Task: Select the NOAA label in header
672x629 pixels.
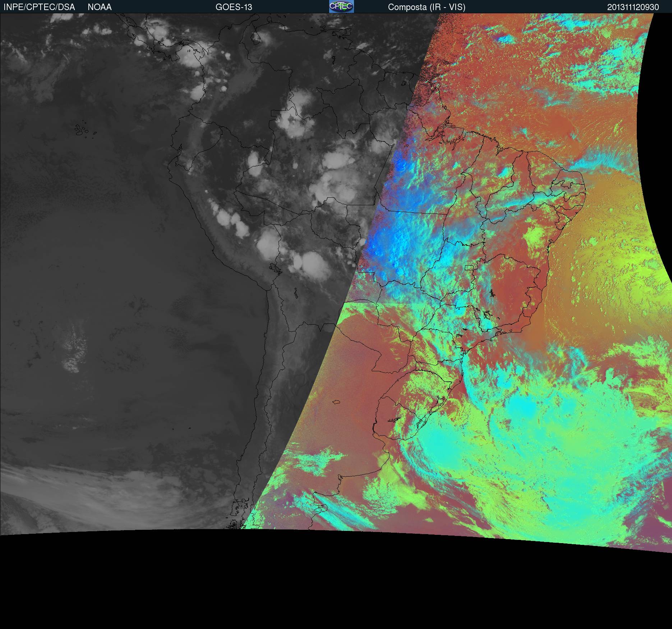Action: click(100, 7)
